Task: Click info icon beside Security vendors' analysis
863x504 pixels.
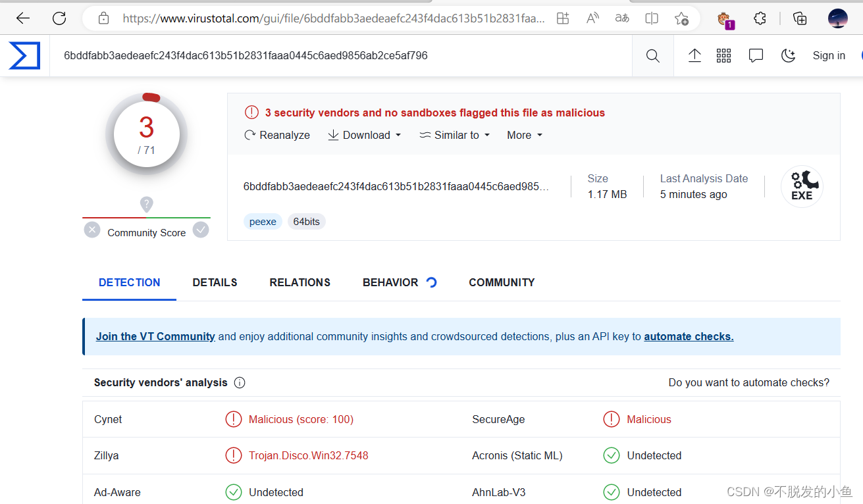Action: click(x=240, y=383)
